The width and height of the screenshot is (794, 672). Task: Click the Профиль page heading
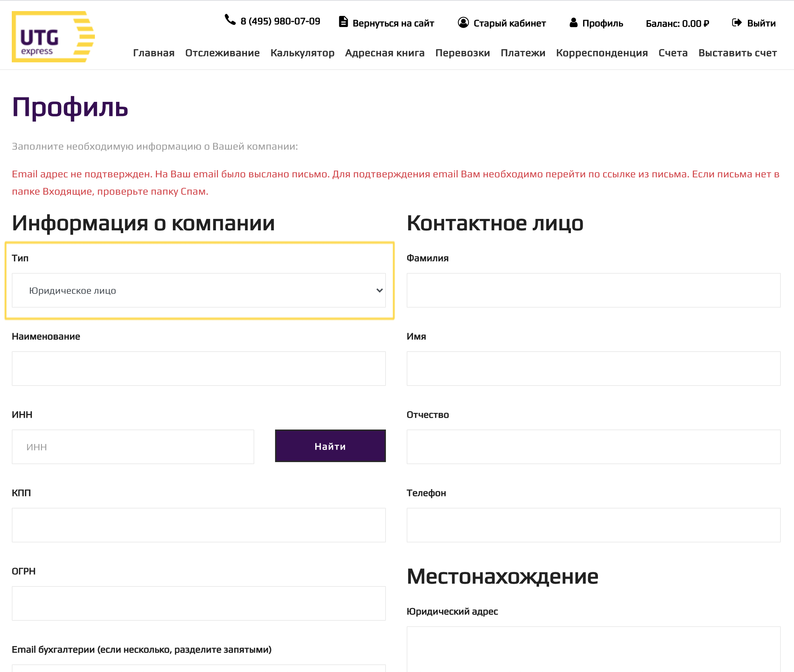(x=70, y=107)
